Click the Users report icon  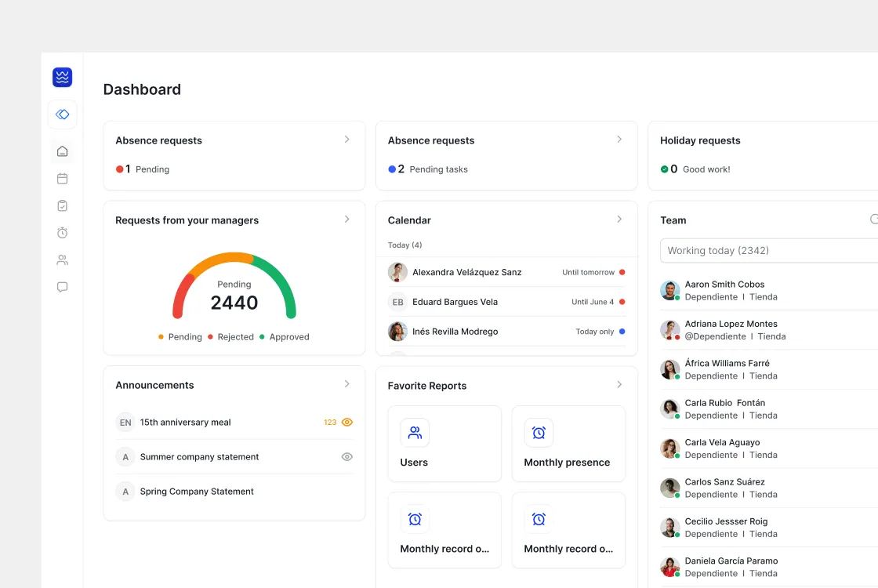(415, 433)
